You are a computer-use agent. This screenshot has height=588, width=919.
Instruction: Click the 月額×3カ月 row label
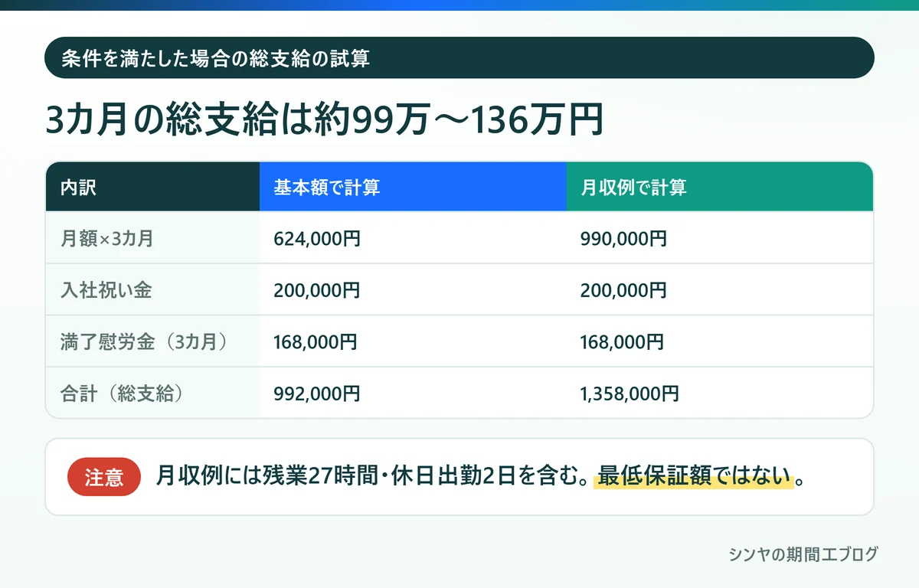(x=106, y=238)
